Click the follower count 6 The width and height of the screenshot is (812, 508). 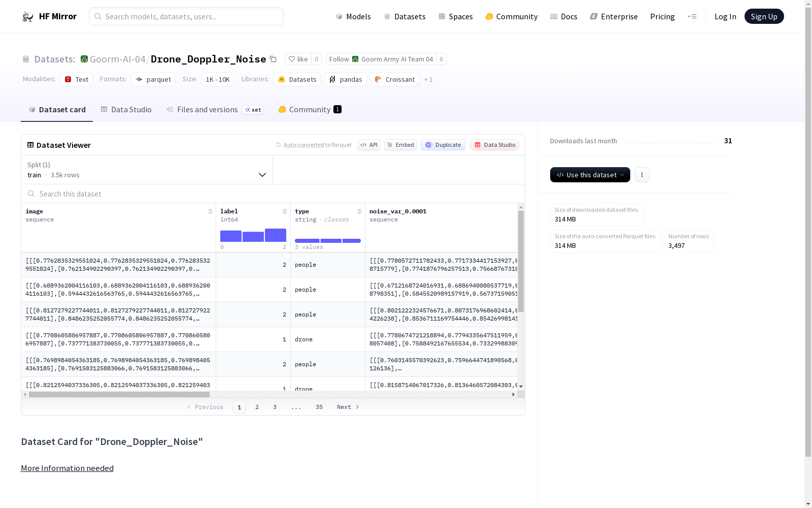tap(441, 59)
